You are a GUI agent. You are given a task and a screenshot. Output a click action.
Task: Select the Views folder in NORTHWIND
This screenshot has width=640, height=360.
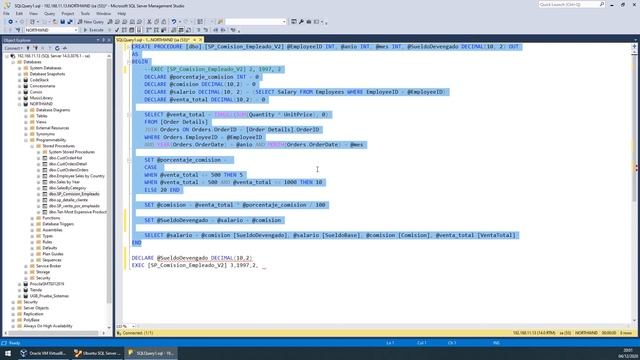pos(41,122)
